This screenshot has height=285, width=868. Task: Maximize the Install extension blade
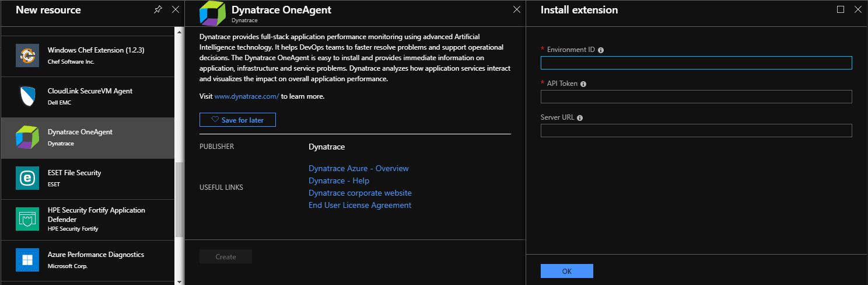click(x=841, y=9)
